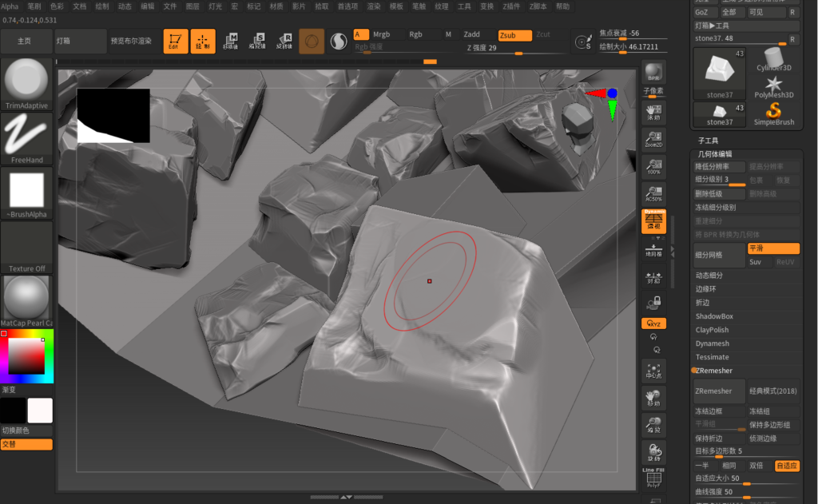Select the SimpleBrush tool icon
The width and height of the screenshot is (818, 504).
click(x=773, y=115)
